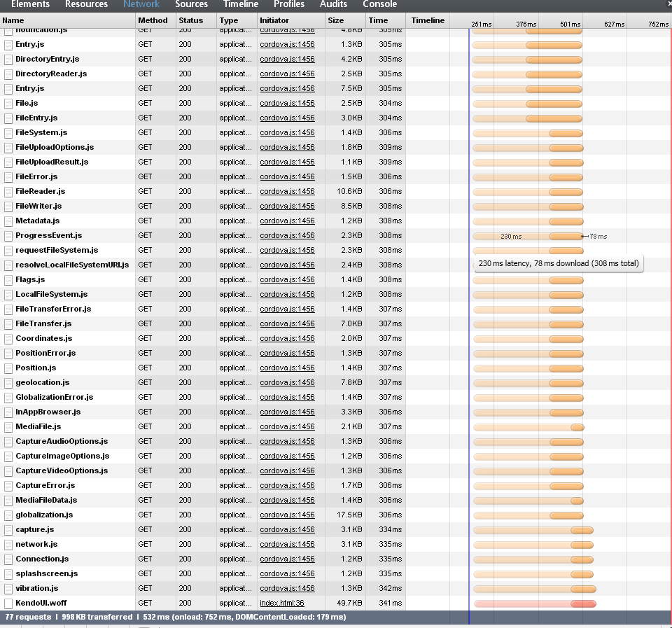Select the FileWriter.js document icon
Image resolution: width=672 pixels, height=628 pixels.
[8, 207]
